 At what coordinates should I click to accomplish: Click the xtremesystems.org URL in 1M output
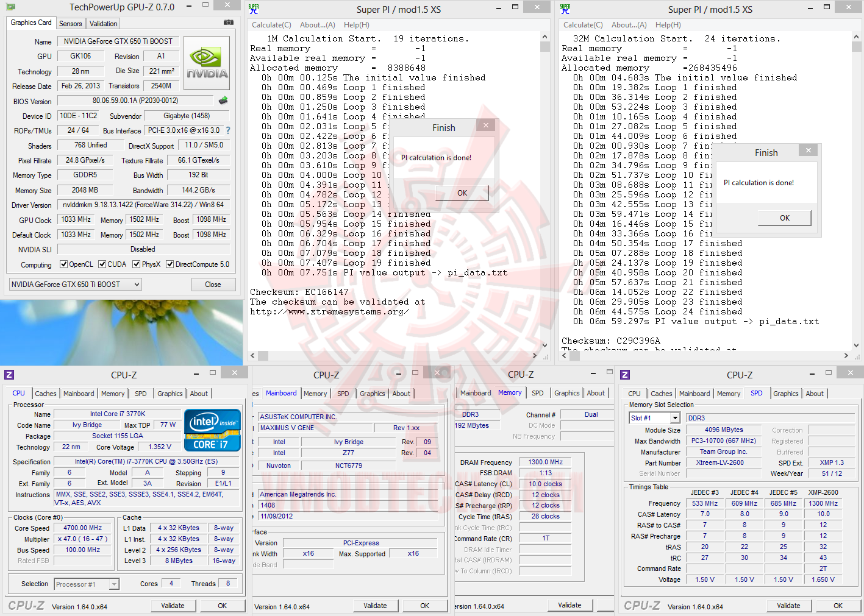click(329, 312)
